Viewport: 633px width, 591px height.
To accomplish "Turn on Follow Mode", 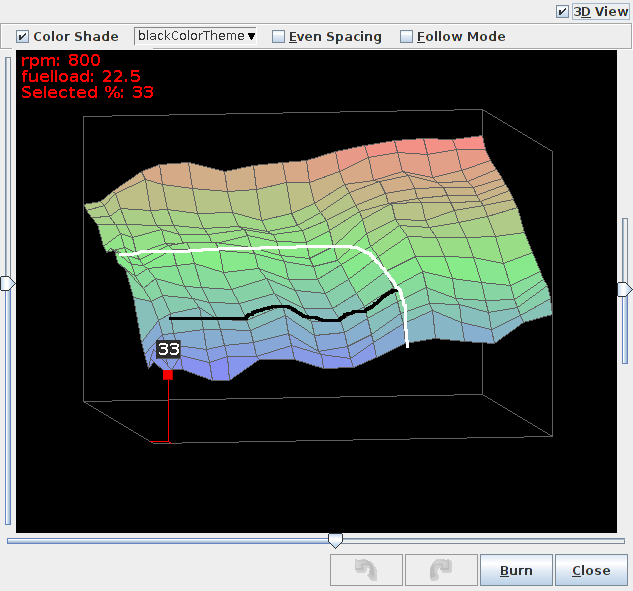I will (x=406, y=37).
